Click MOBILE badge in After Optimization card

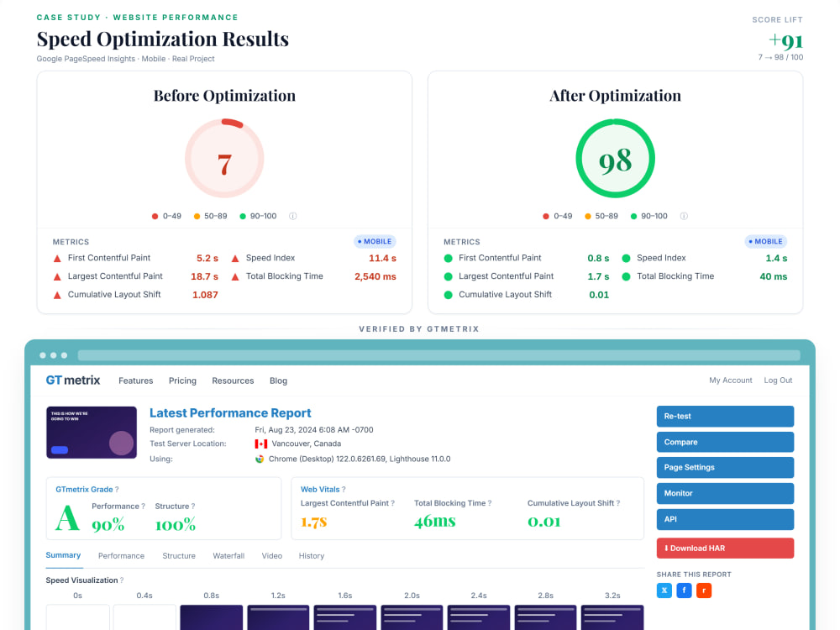765,242
